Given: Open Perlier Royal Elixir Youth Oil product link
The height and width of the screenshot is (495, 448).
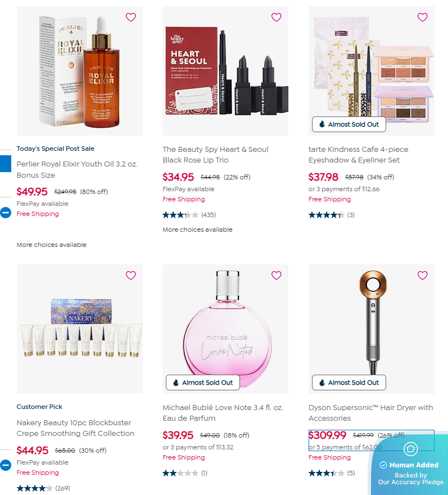Looking at the screenshot, I should (x=77, y=169).
